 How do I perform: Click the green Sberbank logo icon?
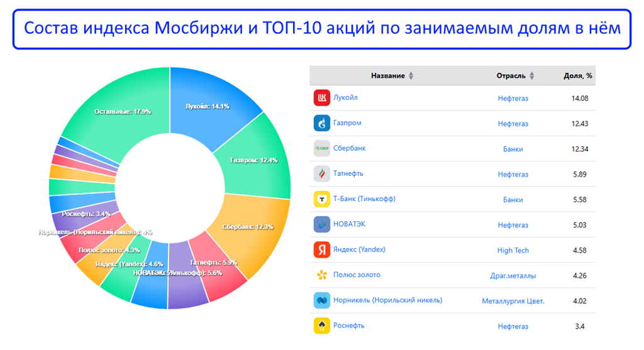tap(321, 149)
